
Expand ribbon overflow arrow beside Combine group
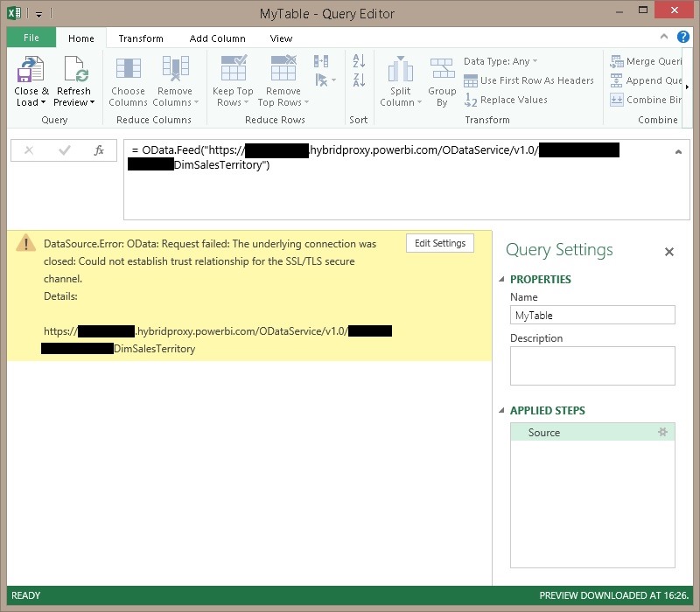point(687,87)
